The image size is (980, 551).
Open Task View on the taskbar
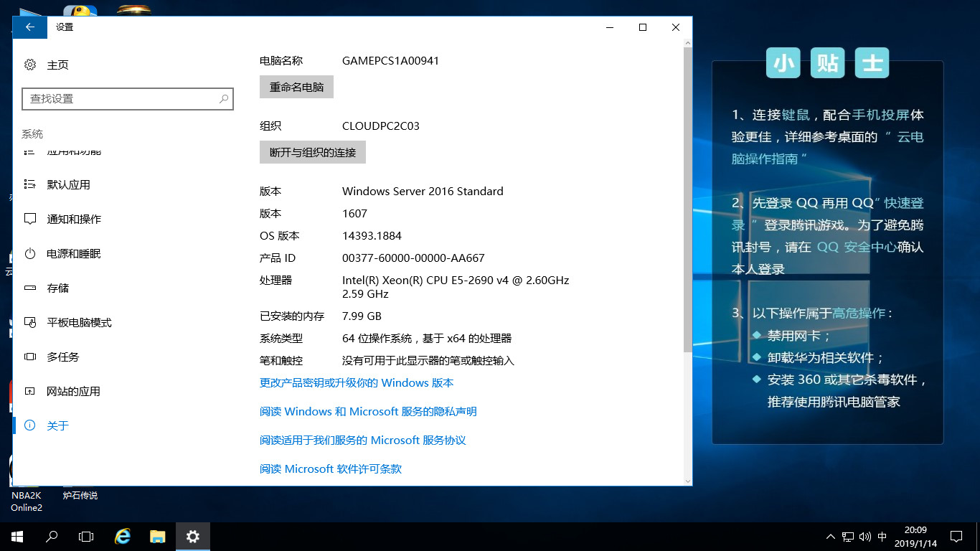[86, 537]
